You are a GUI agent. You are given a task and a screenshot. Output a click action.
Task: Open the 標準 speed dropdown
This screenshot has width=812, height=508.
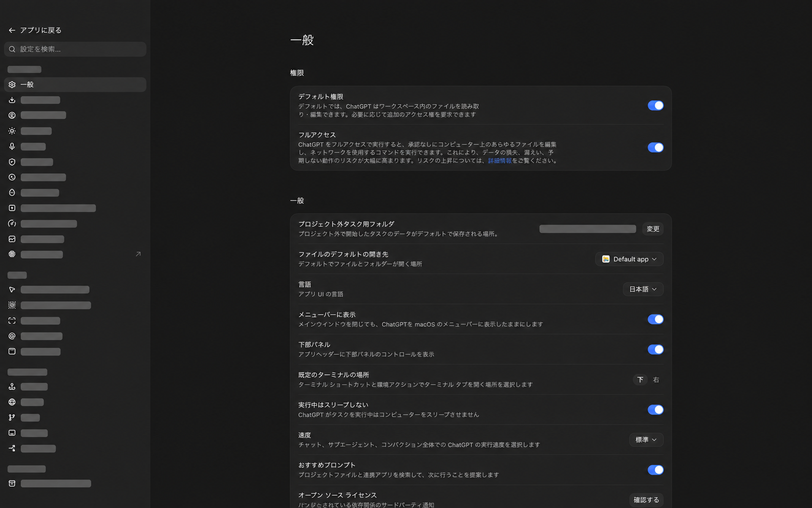(646, 440)
